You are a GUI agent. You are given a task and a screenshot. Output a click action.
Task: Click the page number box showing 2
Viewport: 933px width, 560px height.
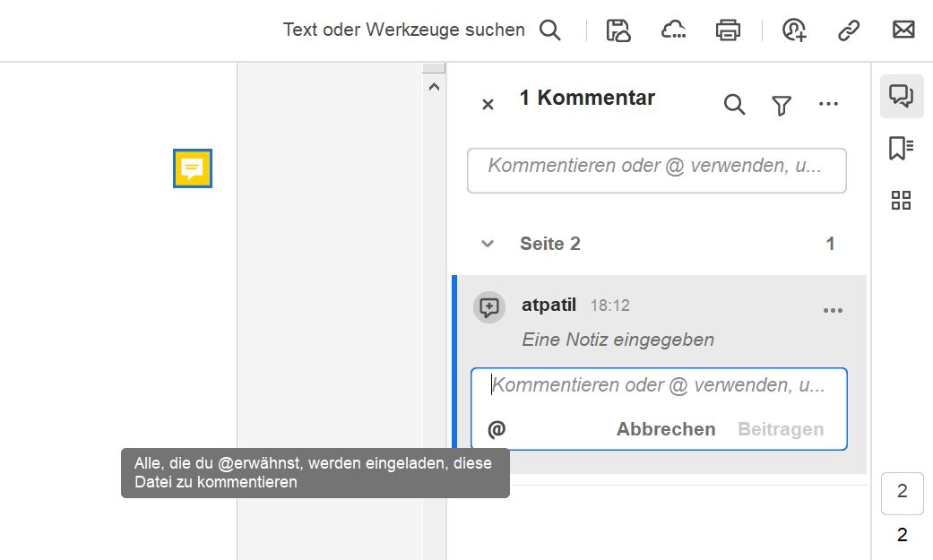click(x=901, y=493)
